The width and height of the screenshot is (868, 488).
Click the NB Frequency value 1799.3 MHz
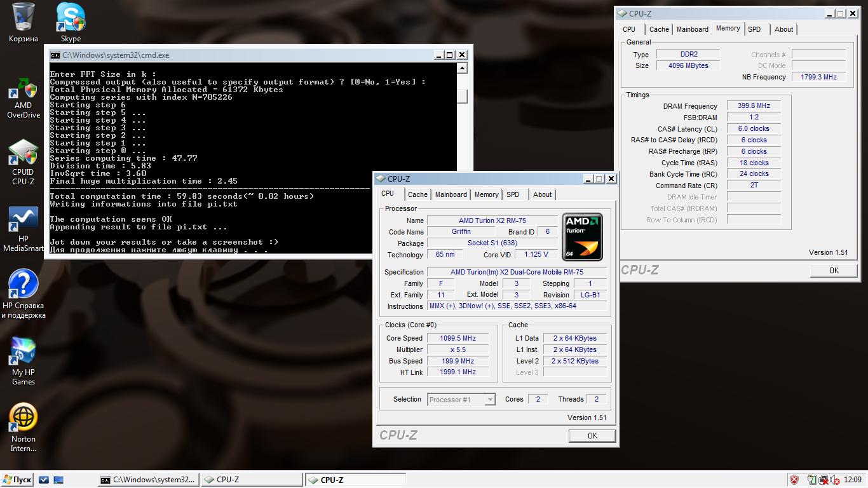(x=818, y=77)
